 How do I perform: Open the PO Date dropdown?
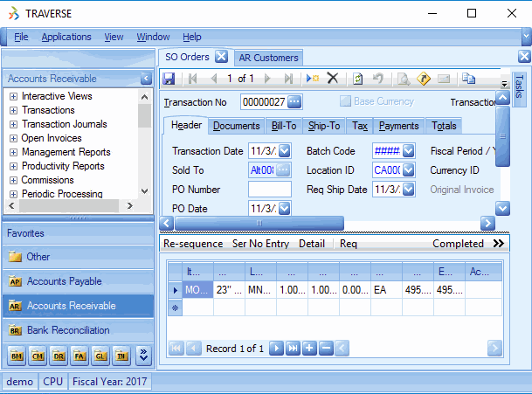click(284, 209)
